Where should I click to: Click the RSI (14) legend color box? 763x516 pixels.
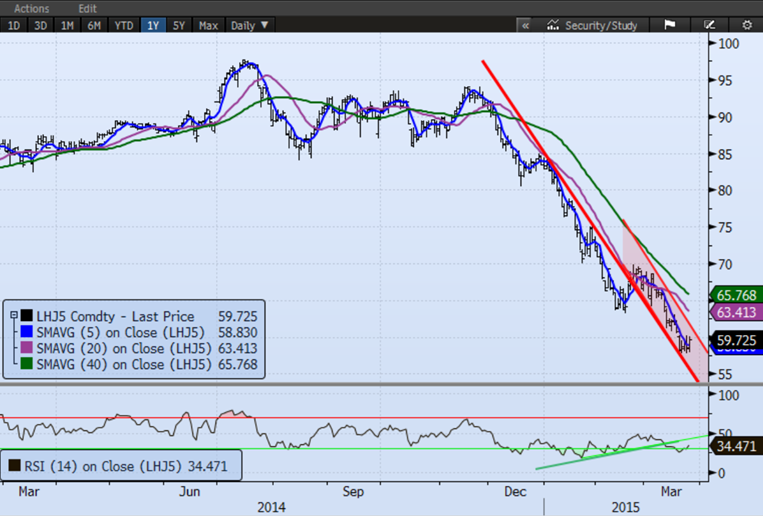pyautogui.click(x=14, y=464)
